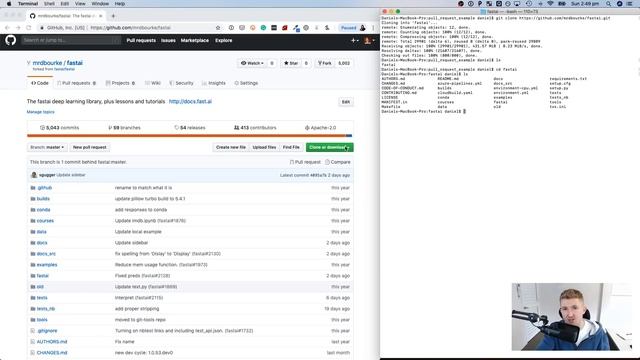View the 413 contributors link
This screenshot has width=640, height=360.
(x=255, y=128)
